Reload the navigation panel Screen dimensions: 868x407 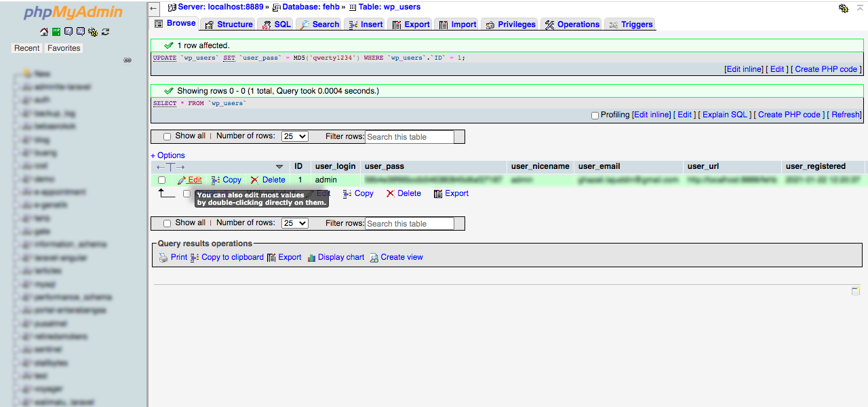tap(105, 32)
